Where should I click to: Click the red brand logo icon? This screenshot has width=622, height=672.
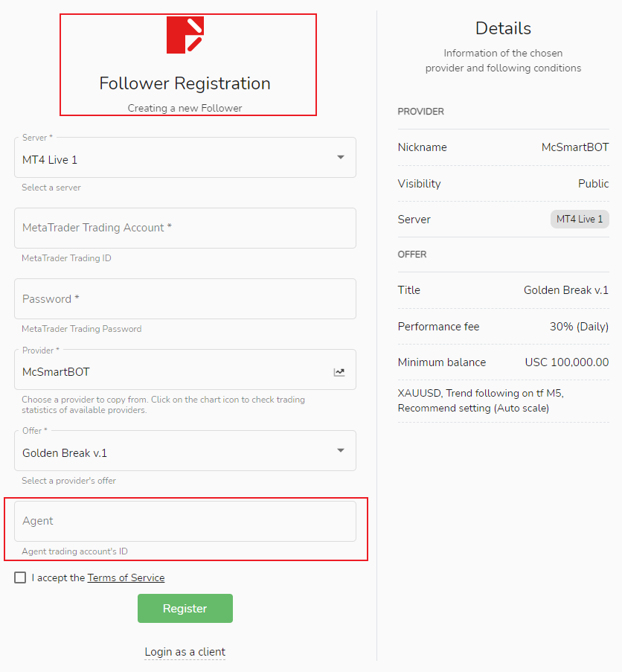point(185,35)
